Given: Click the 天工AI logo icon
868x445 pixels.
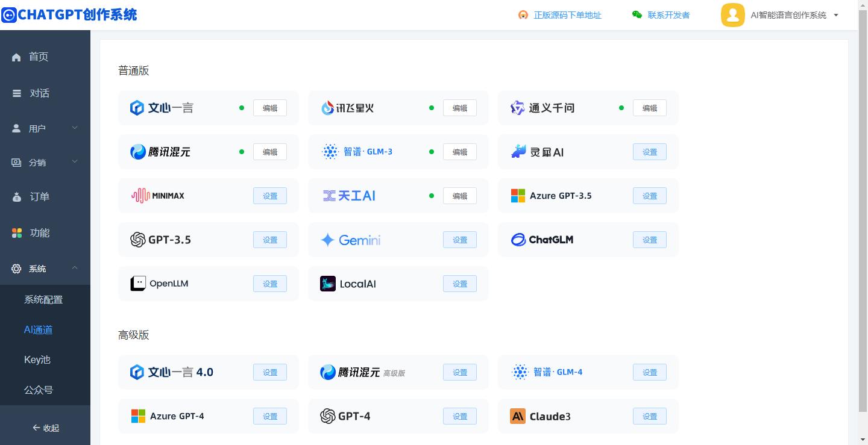Looking at the screenshot, I should point(329,196).
